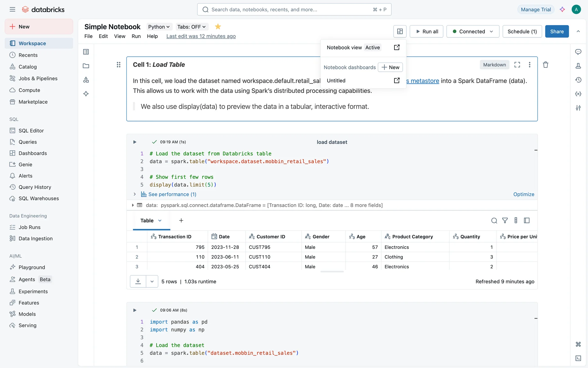Click the filter icon in the results table toolbar

(505, 220)
